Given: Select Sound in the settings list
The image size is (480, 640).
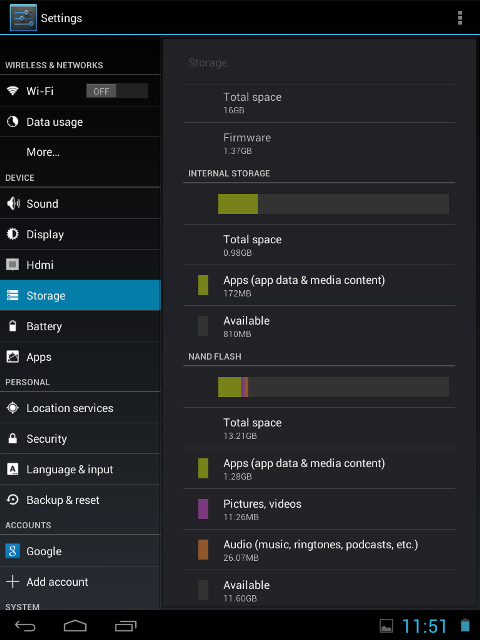Looking at the screenshot, I should pyautogui.click(x=80, y=204).
